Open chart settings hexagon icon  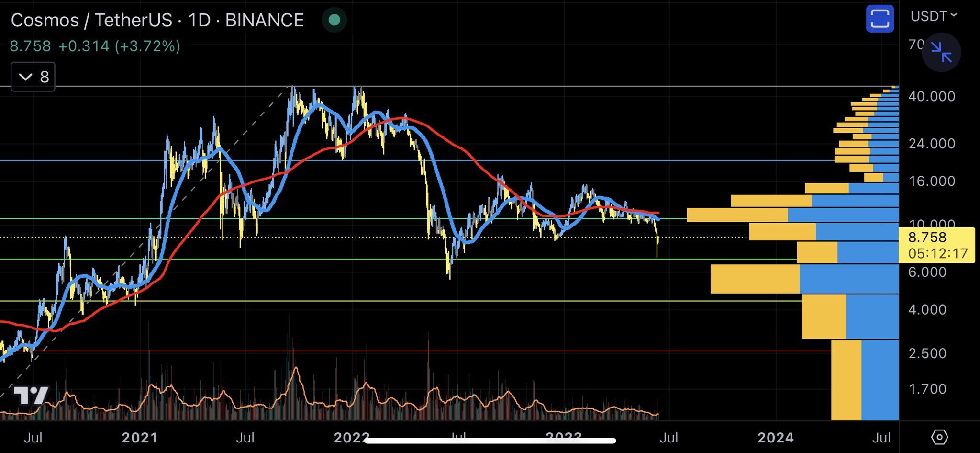939,437
